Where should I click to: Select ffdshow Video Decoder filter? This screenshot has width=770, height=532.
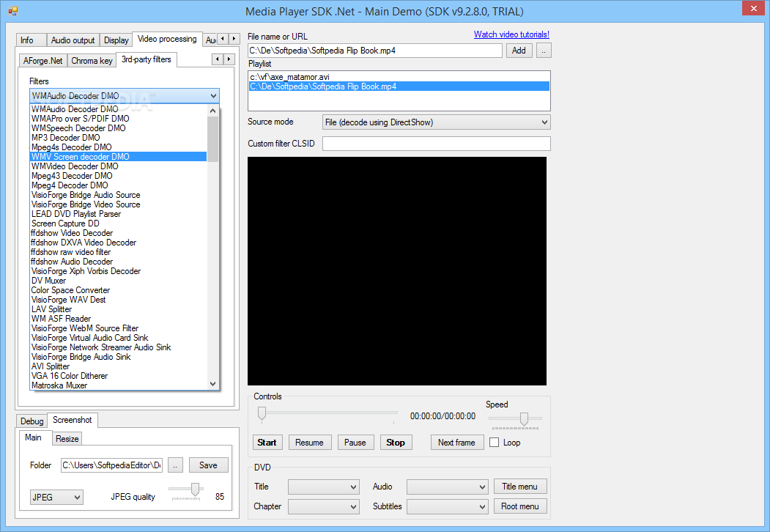[119, 233]
